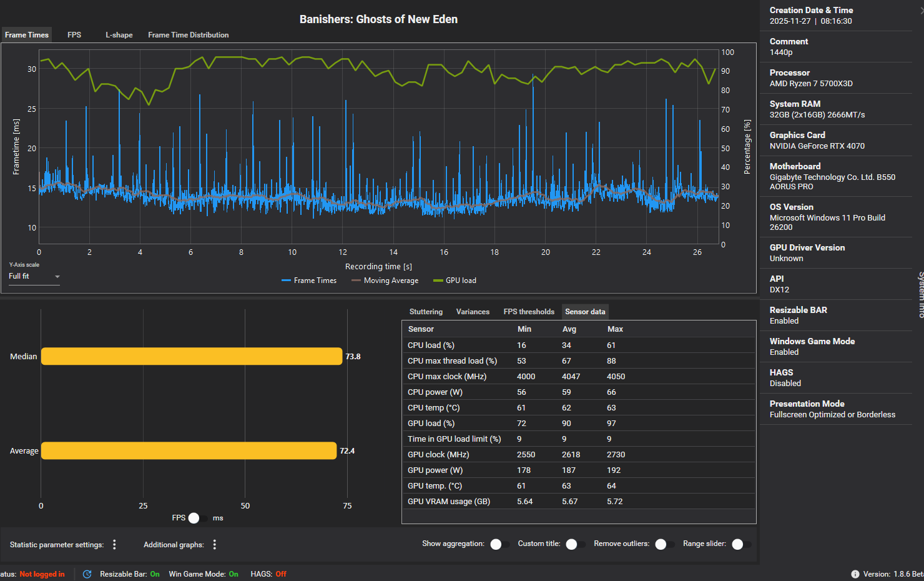Image resolution: width=924 pixels, height=581 pixels.
Task: Select the CPU load (%) row label
Action: [431, 345]
